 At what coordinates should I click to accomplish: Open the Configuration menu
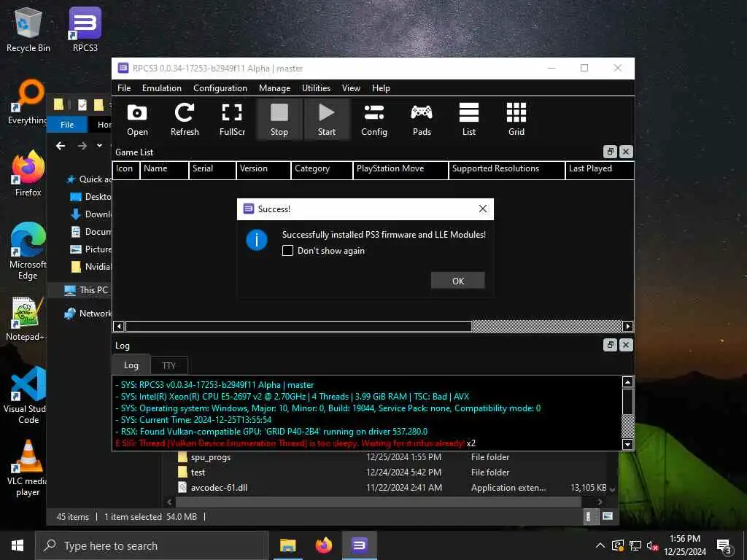coord(220,88)
